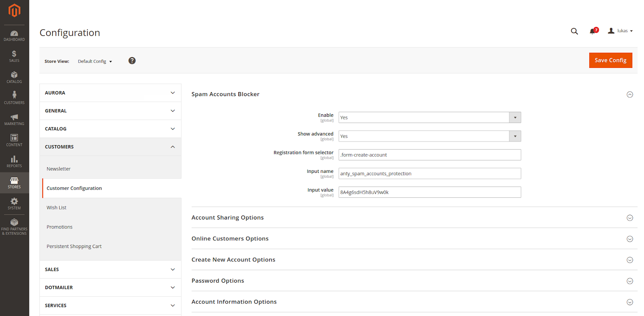Click the Store View help question mark
The image size is (644, 316).
[132, 61]
